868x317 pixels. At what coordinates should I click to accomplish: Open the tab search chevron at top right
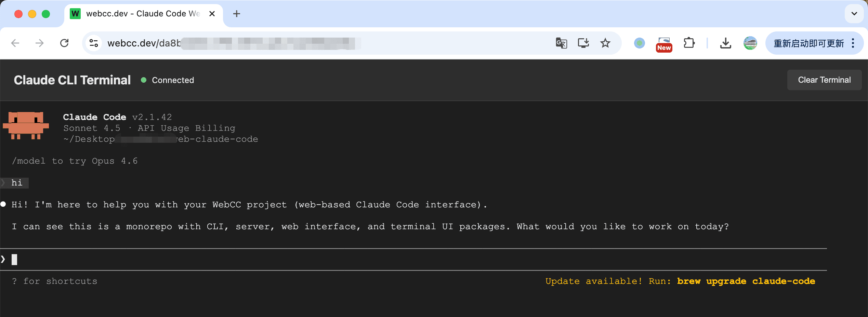[x=854, y=14]
